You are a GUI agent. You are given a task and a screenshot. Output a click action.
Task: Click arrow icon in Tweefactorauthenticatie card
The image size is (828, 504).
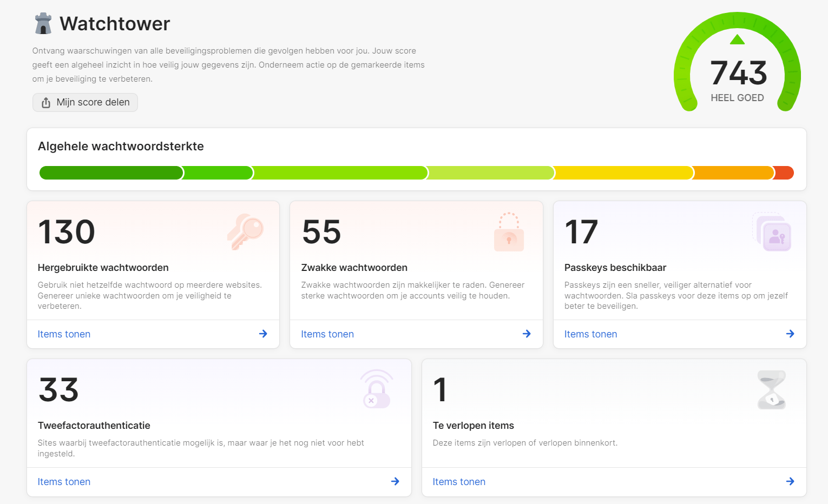(x=395, y=481)
